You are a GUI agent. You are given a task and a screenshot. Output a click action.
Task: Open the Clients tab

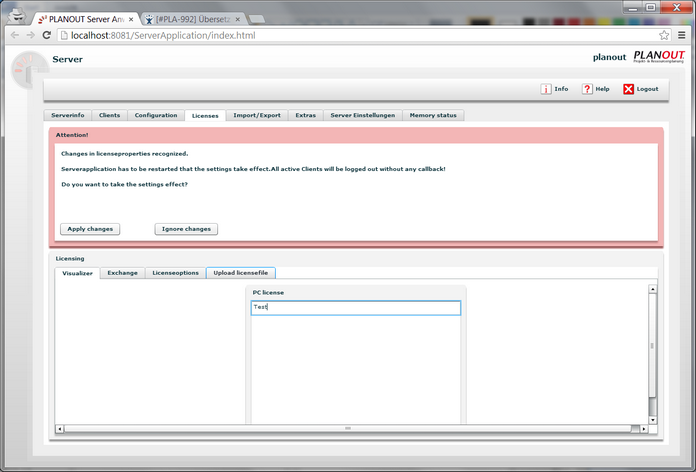click(x=109, y=115)
